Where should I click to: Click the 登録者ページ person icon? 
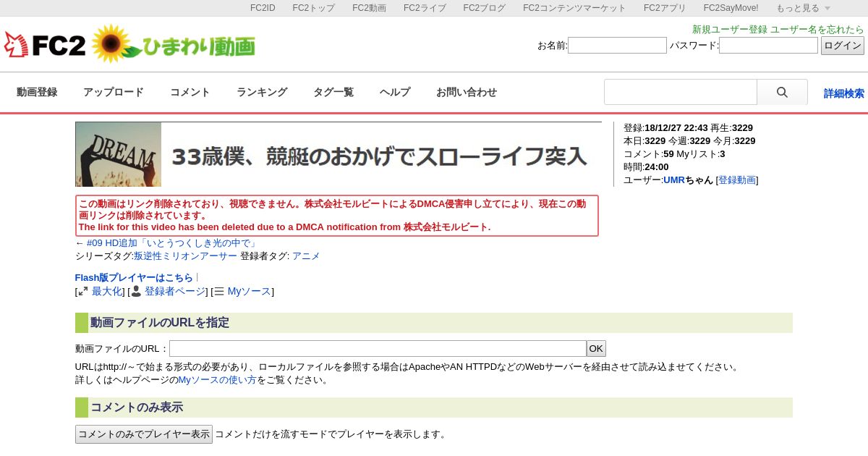pyautogui.click(x=136, y=291)
